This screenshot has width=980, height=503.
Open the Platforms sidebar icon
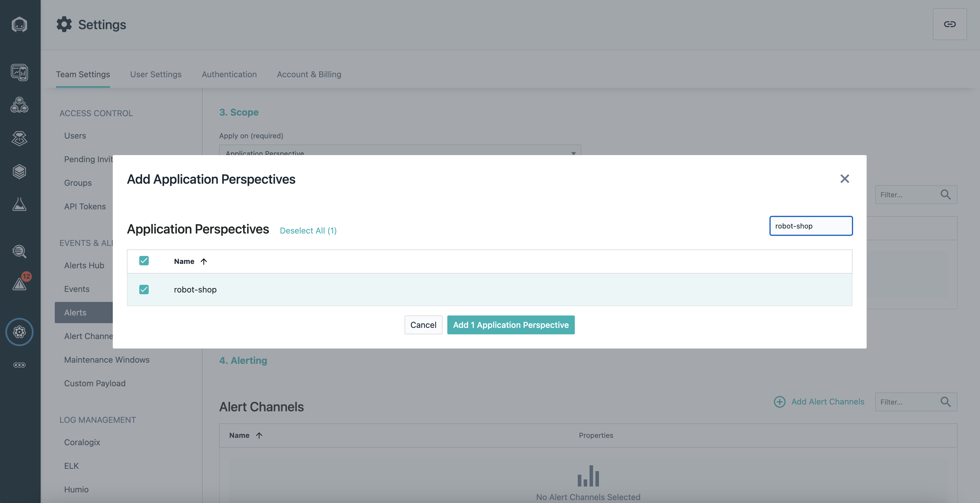pos(19,138)
